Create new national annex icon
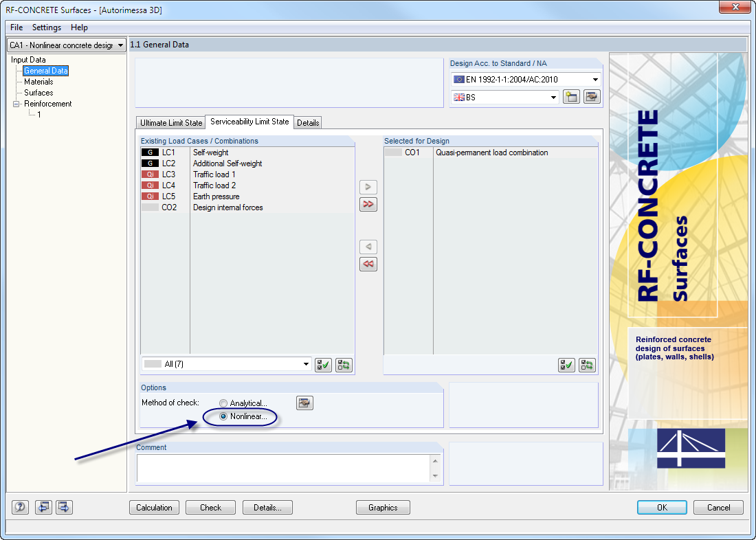The image size is (756, 540). coord(571,97)
